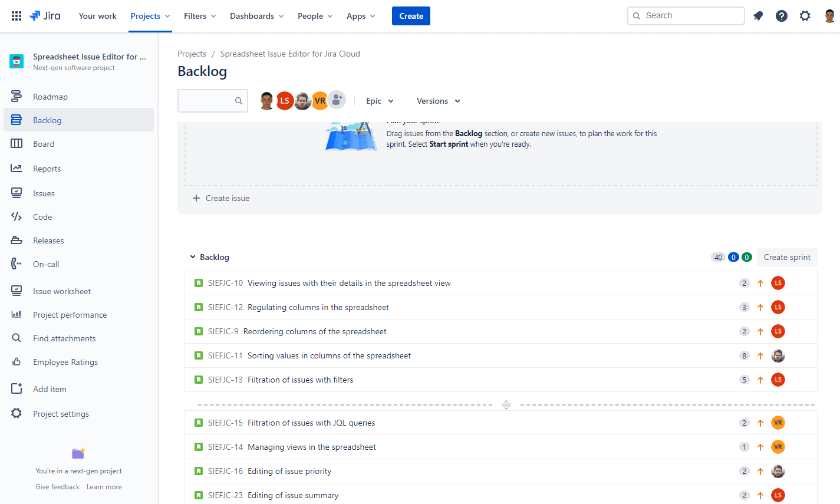The height and width of the screenshot is (504, 840).
Task: Collapse the Backlog section chevron
Action: pos(193,257)
